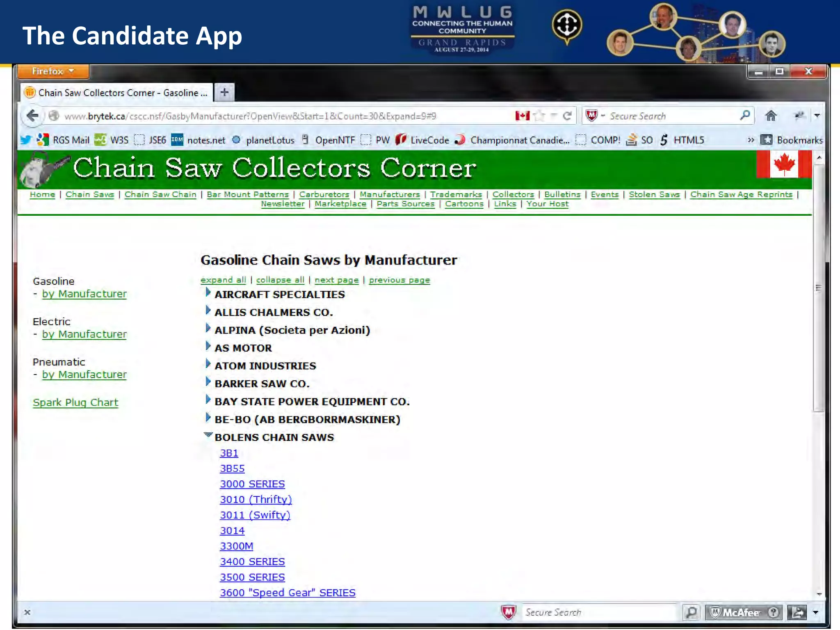Open the Firefox menu button
This screenshot has width=840, height=630.
(x=53, y=71)
